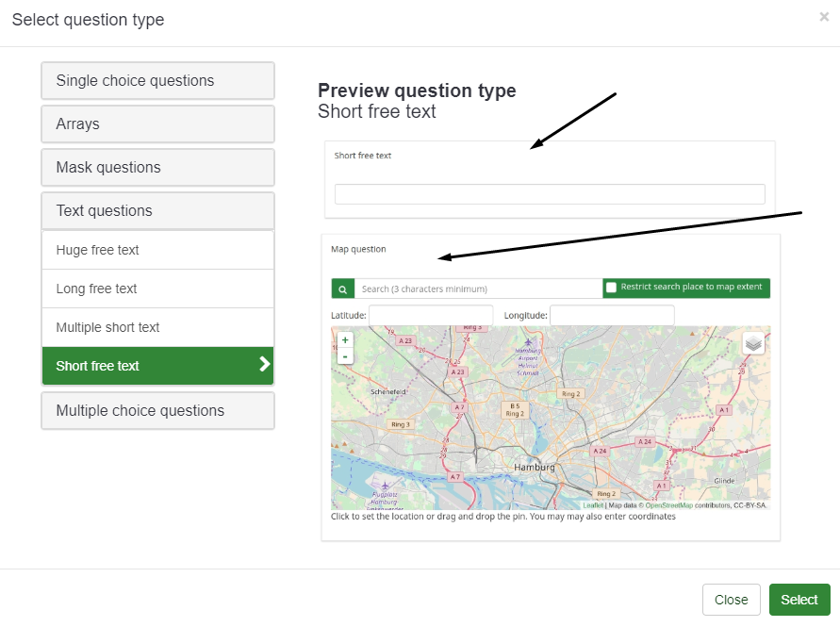Click the chevron on Short free text
The width and height of the screenshot is (840, 627).
coord(264,365)
